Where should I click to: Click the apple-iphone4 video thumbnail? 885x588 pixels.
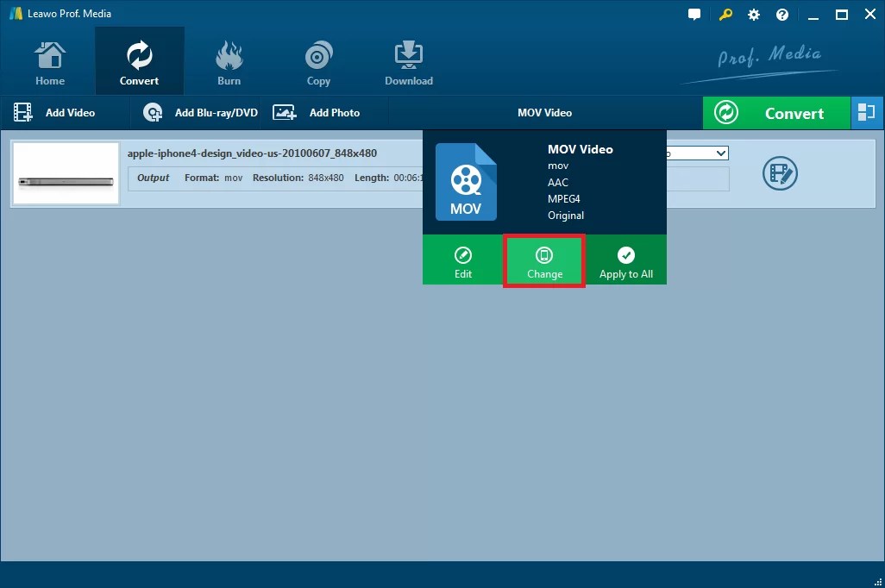[66, 172]
